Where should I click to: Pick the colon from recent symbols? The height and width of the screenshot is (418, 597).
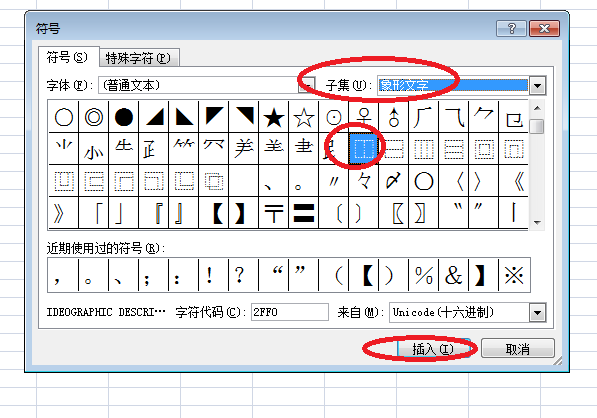(184, 275)
